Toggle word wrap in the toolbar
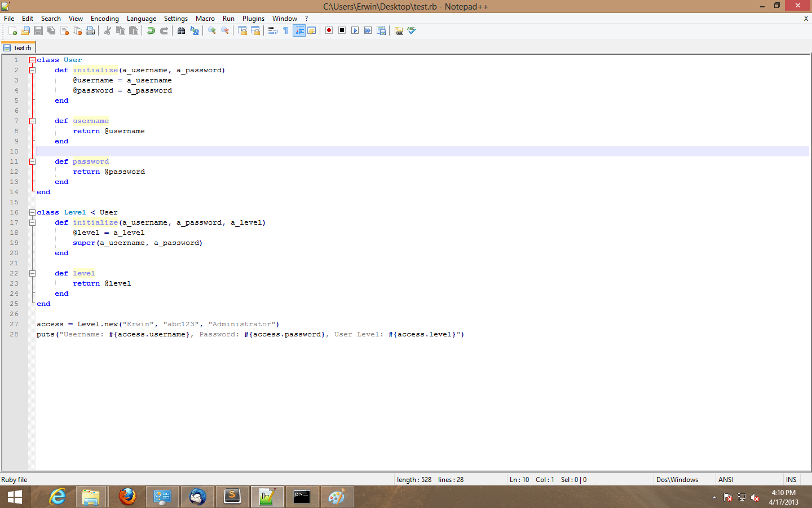 [272, 30]
